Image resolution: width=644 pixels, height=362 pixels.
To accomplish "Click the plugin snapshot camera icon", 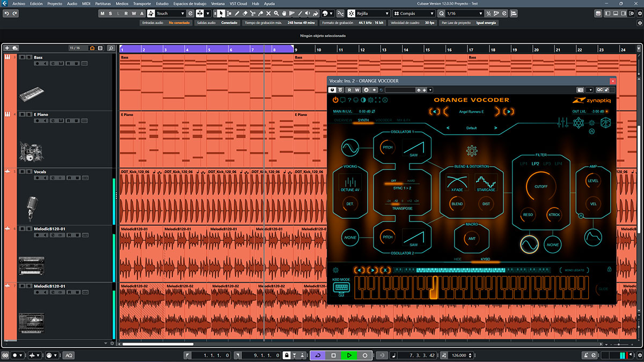I will 580,90.
